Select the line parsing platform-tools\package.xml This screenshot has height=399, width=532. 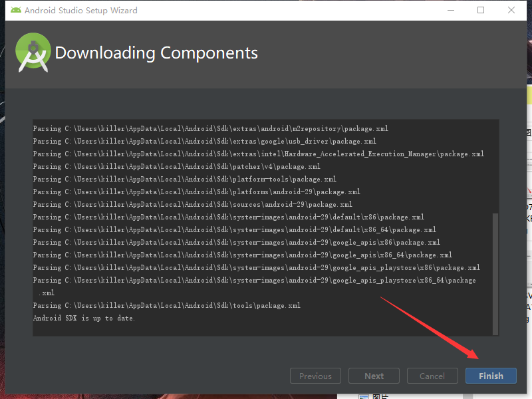(x=185, y=179)
